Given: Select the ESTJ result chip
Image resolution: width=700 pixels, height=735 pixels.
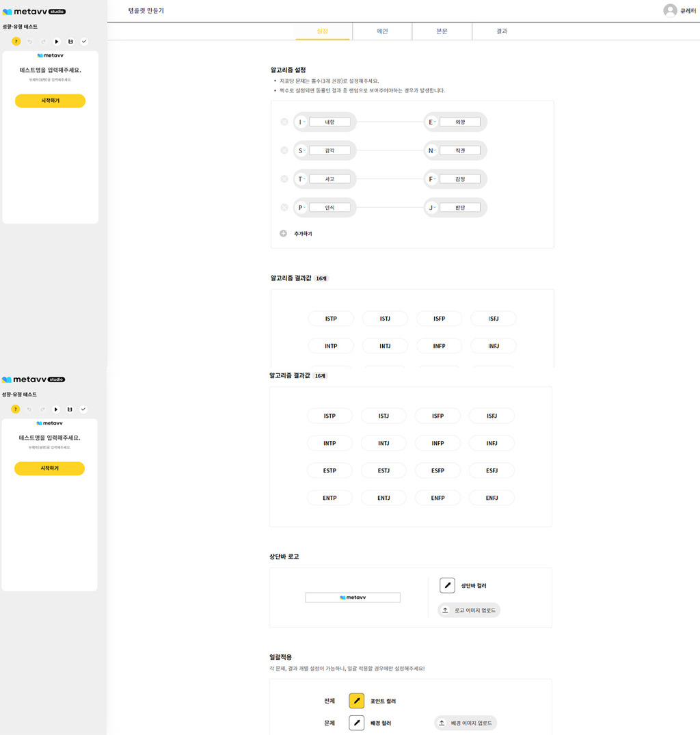Looking at the screenshot, I should [383, 470].
